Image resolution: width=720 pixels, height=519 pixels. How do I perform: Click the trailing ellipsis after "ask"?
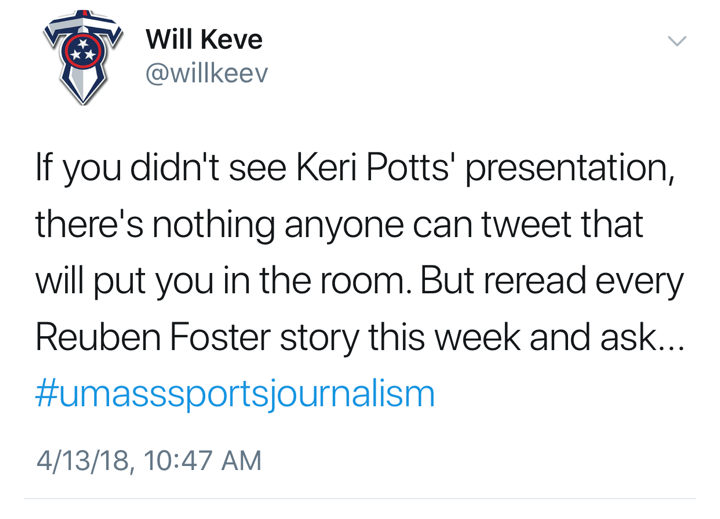(669, 337)
